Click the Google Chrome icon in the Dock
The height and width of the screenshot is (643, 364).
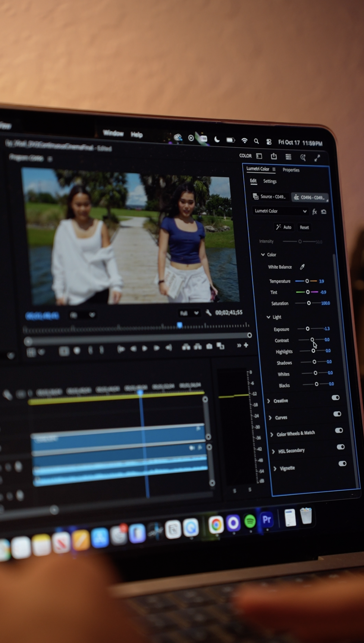(x=216, y=524)
